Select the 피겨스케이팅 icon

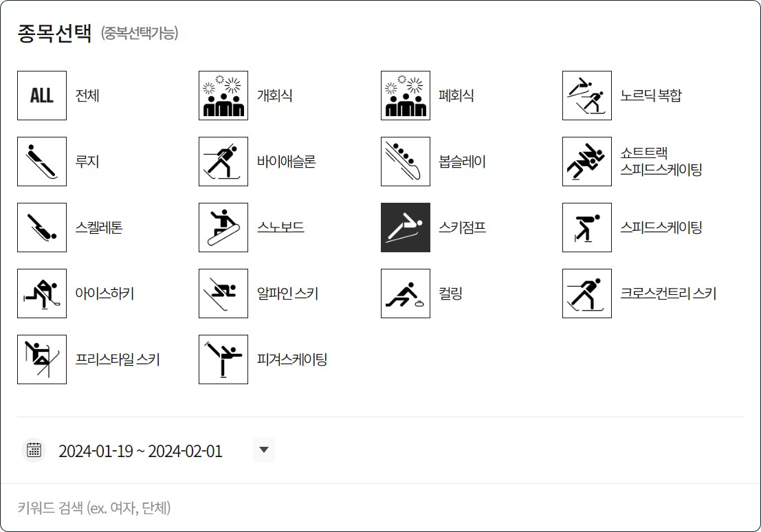tap(223, 359)
